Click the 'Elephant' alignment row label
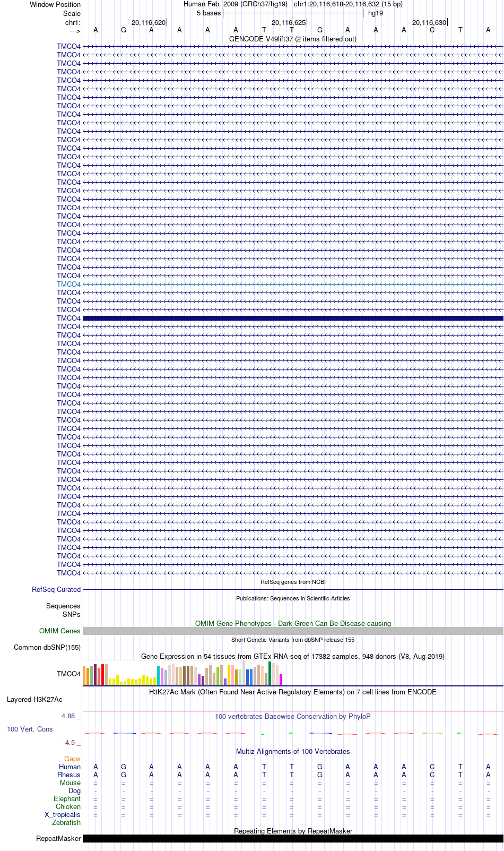 pos(67,799)
